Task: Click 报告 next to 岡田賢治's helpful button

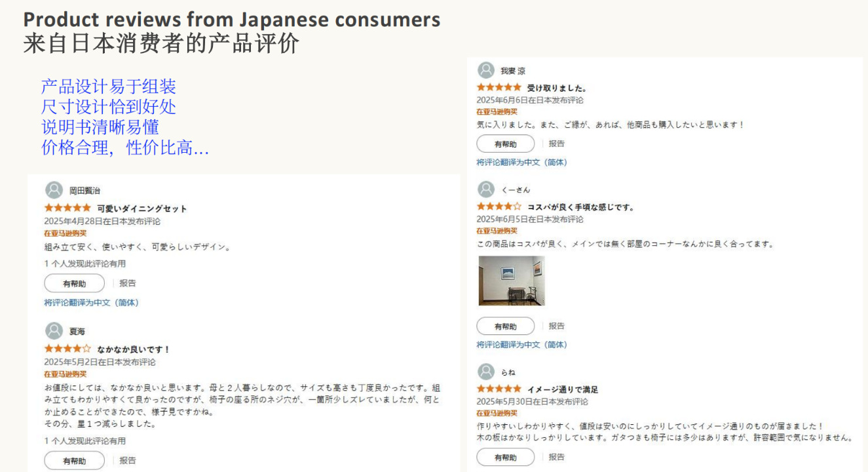Action: coord(128,283)
